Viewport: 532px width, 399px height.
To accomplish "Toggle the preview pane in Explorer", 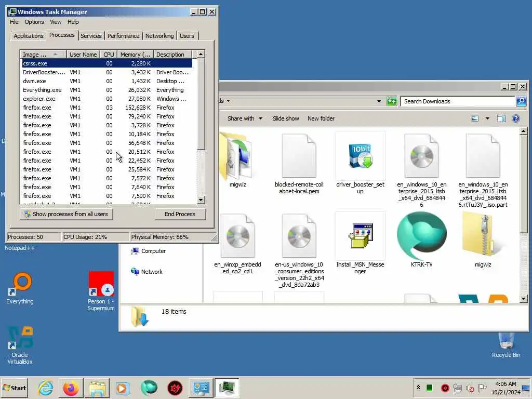I will [x=501, y=118].
